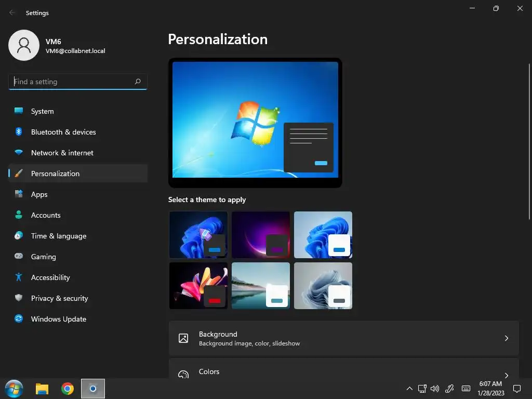Switch to Apps settings

tap(78, 194)
